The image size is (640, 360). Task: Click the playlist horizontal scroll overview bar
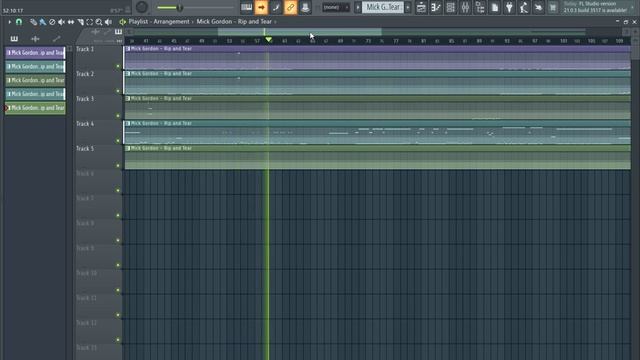point(377,31)
